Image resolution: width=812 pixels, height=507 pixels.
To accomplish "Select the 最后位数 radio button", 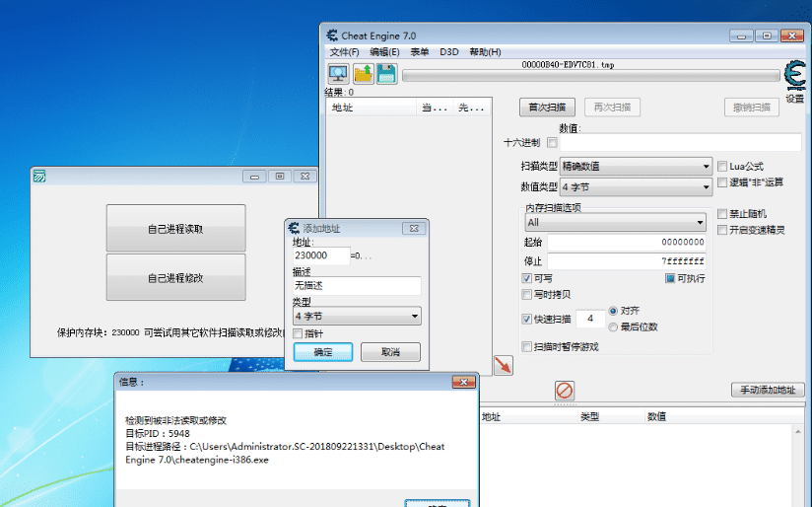I will 613,326.
